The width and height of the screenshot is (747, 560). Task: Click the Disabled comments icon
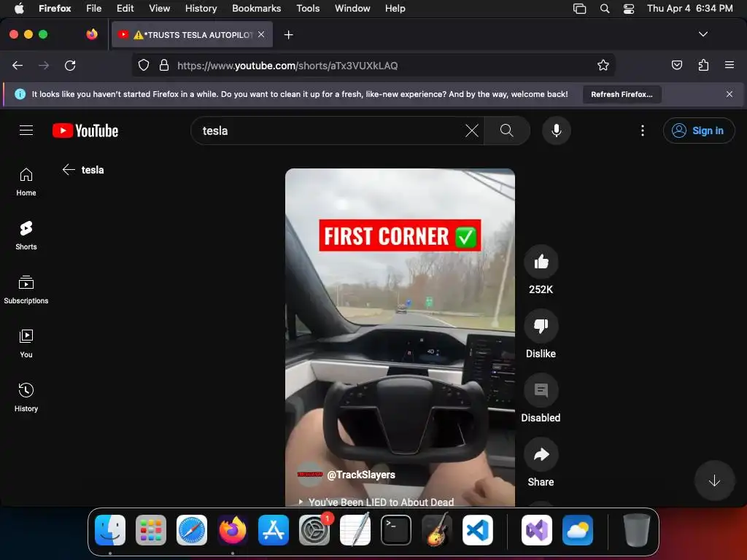pyautogui.click(x=541, y=390)
